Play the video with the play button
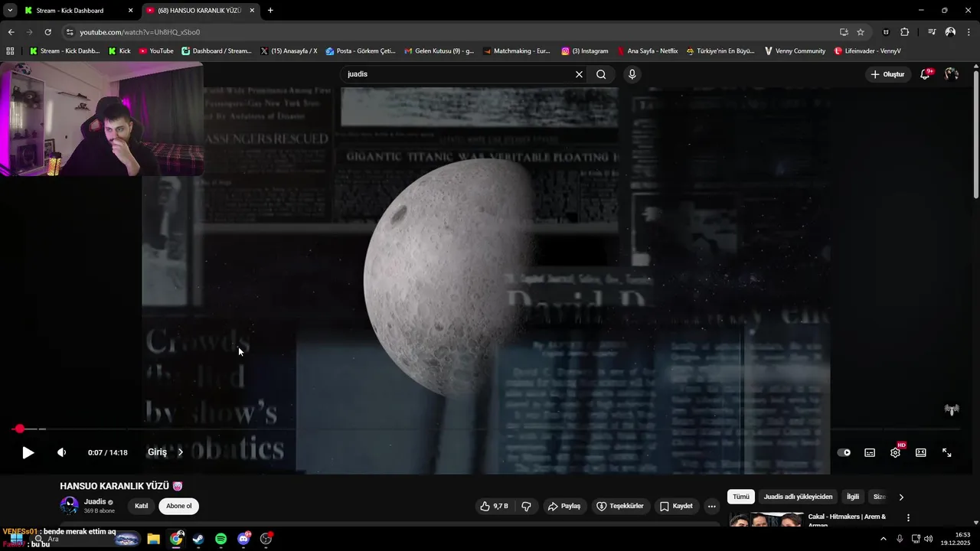 (x=28, y=452)
